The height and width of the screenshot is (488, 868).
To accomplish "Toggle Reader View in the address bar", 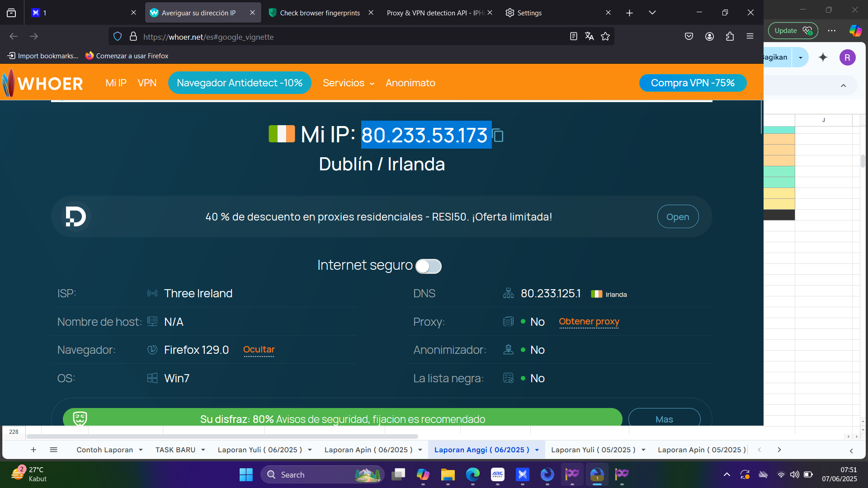I will pos(574,36).
